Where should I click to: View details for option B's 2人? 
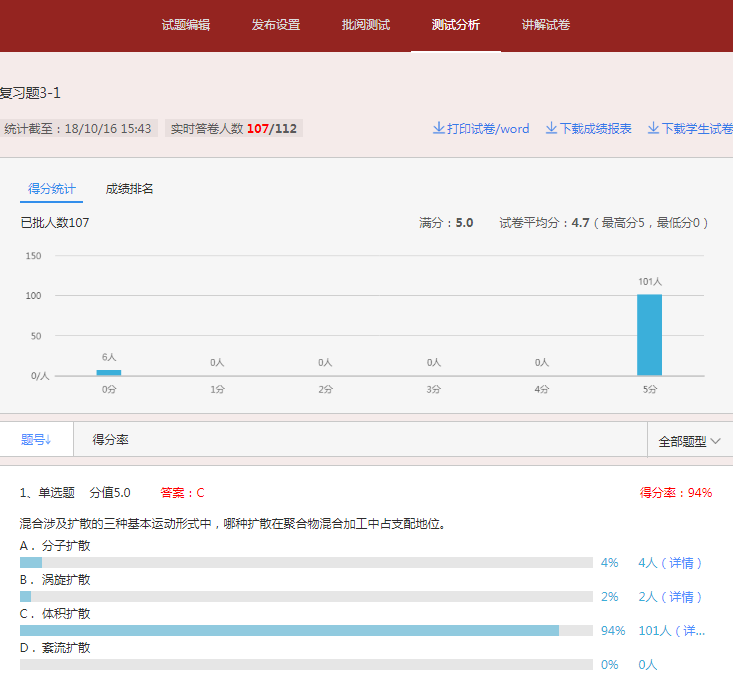pos(670,597)
